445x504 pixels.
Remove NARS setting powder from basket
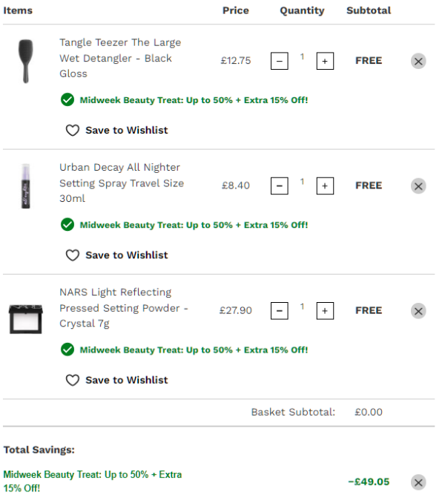pos(418,310)
